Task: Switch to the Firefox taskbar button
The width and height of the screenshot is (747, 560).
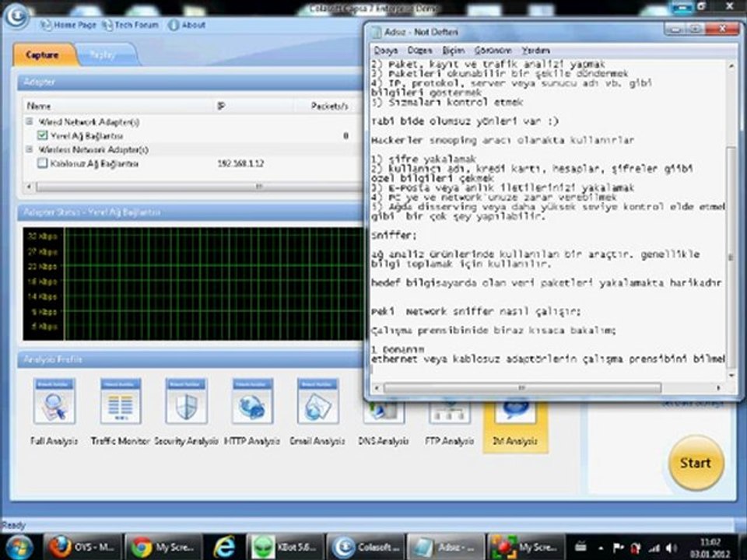Action: click(82, 547)
